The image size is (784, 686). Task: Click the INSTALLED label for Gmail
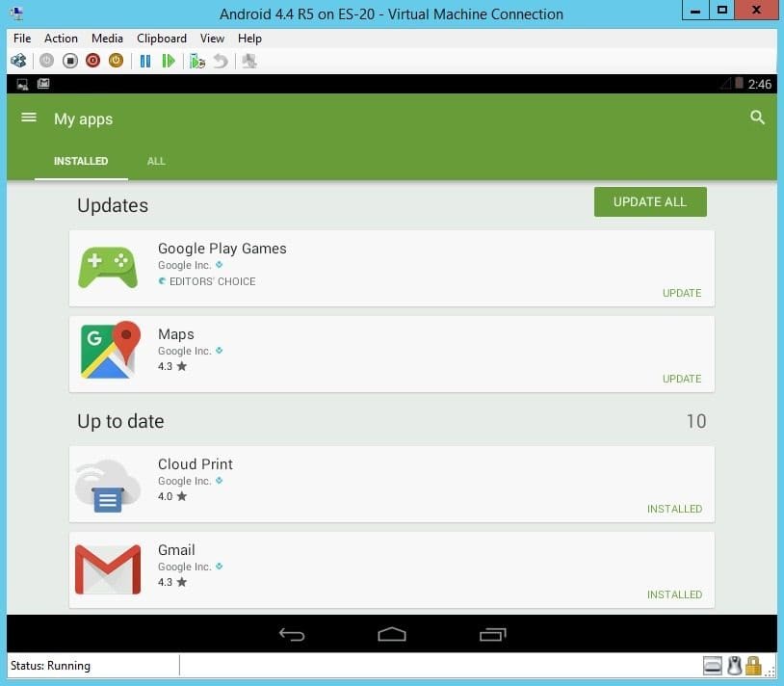click(674, 594)
